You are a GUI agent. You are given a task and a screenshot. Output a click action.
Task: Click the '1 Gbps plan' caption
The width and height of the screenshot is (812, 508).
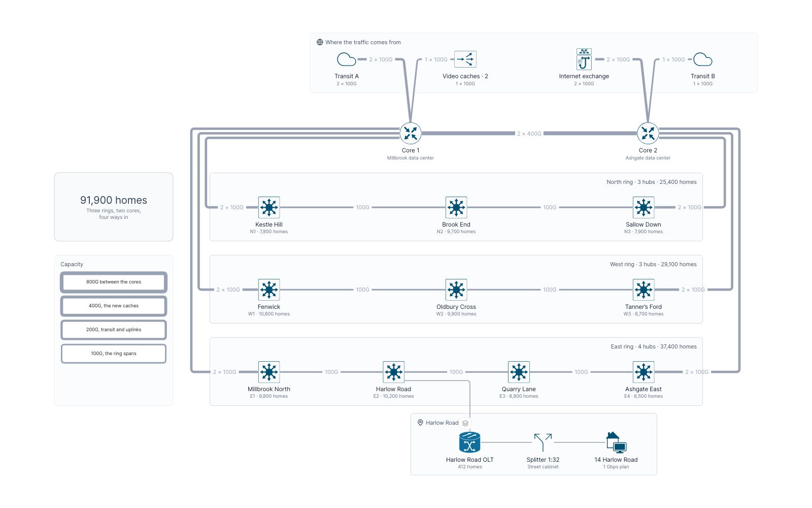[x=616, y=467]
